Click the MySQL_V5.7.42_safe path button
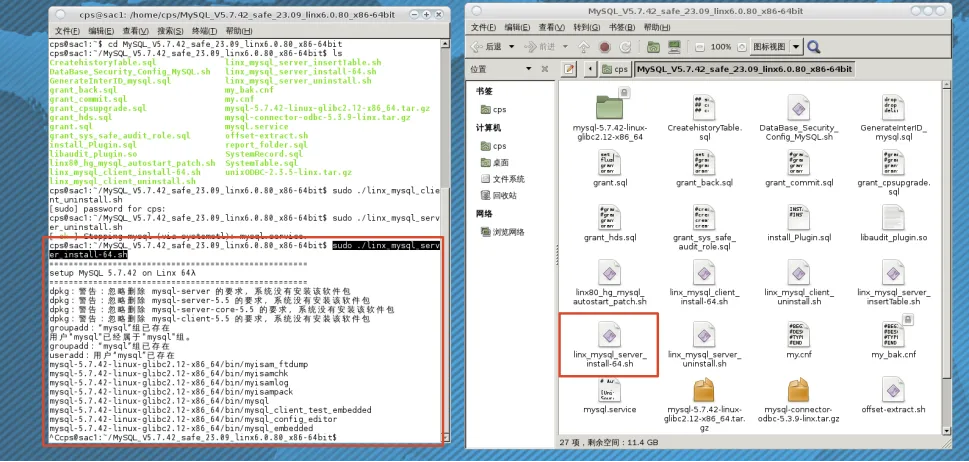This screenshot has height=462, width=969. coord(745,69)
